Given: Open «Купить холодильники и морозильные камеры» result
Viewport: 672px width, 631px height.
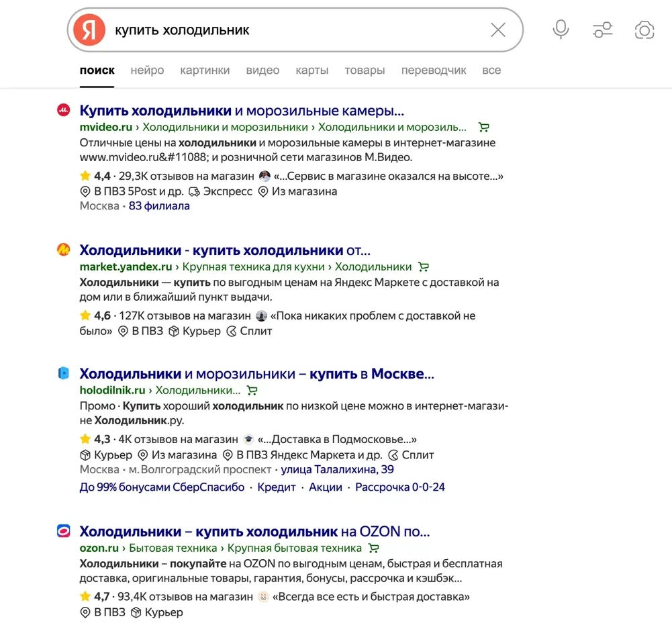Looking at the screenshot, I should tap(242, 111).
